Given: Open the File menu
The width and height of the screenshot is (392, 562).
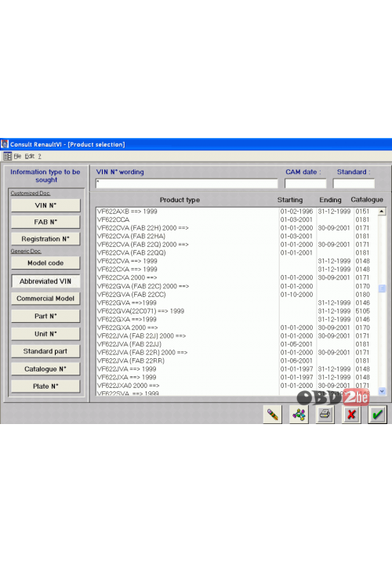Looking at the screenshot, I should [x=17, y=156].
